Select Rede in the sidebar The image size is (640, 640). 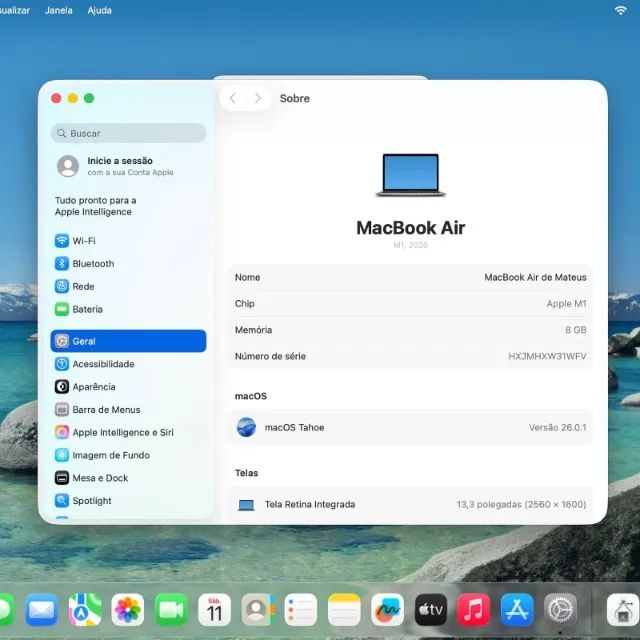click(128, 286)
